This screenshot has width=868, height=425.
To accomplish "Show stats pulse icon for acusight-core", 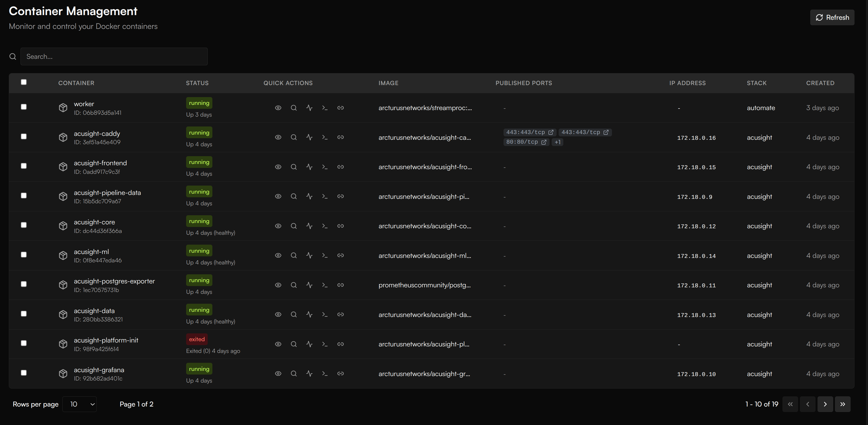I will 309,226.
